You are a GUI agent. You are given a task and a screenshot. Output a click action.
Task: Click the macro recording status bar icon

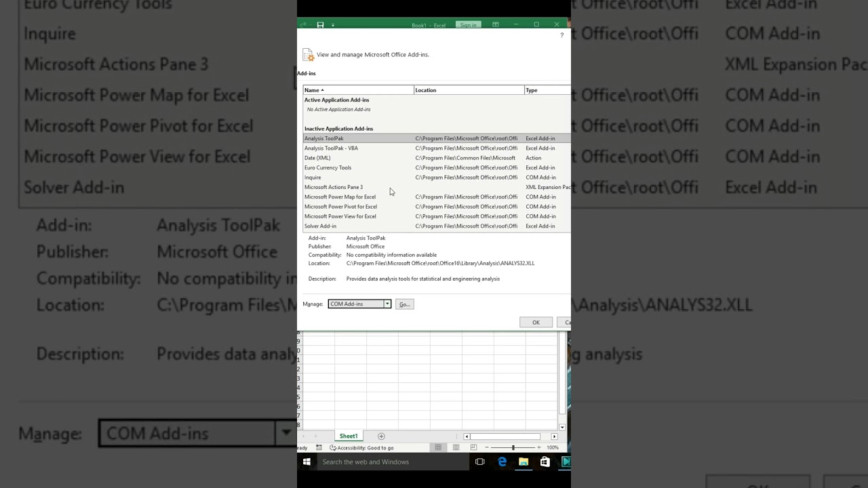click(x=319, y=448)
